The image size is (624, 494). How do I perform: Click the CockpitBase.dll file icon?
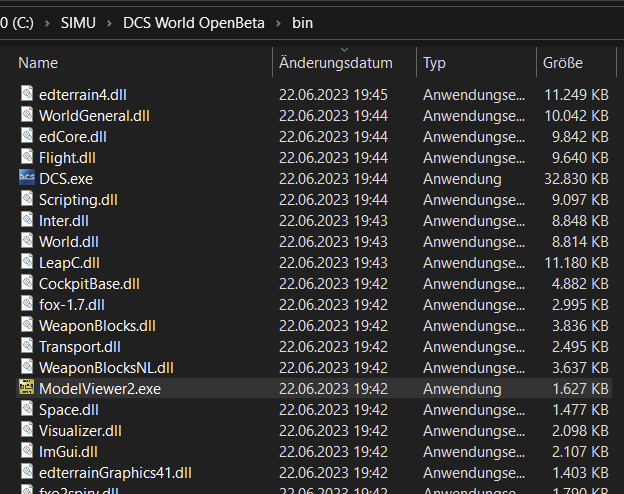27,283
